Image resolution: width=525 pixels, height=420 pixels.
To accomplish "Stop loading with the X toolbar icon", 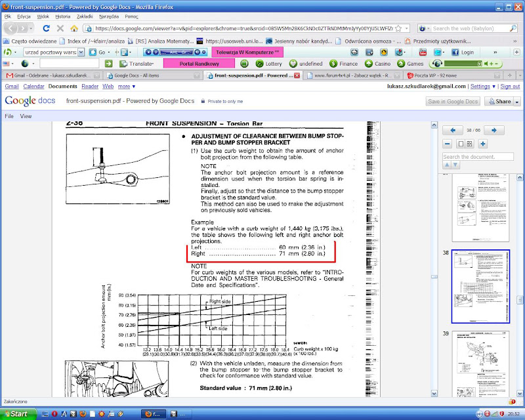I will click(x=60, y=28).
